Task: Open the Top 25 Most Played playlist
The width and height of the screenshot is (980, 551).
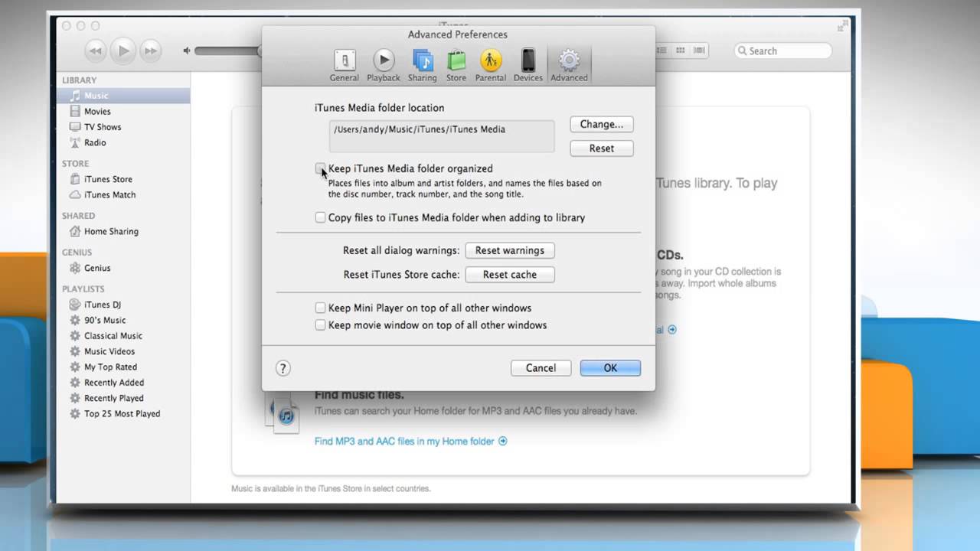Action: pos(123,413)
